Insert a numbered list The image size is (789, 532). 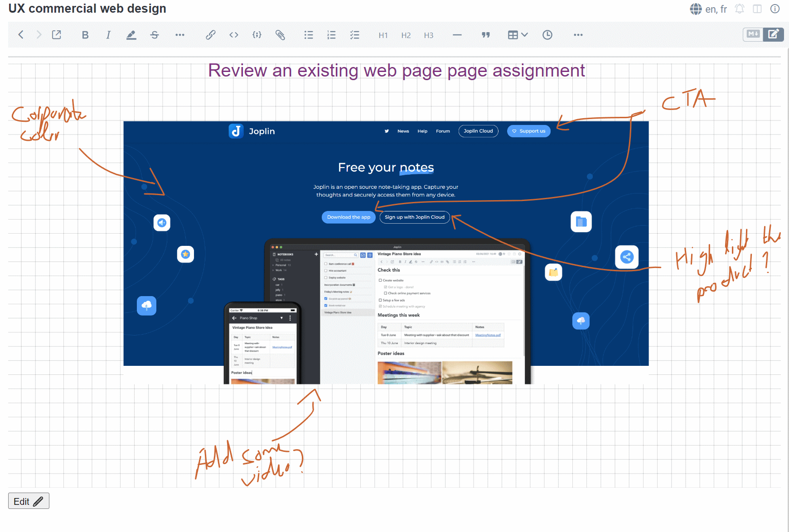click(332, 35)
